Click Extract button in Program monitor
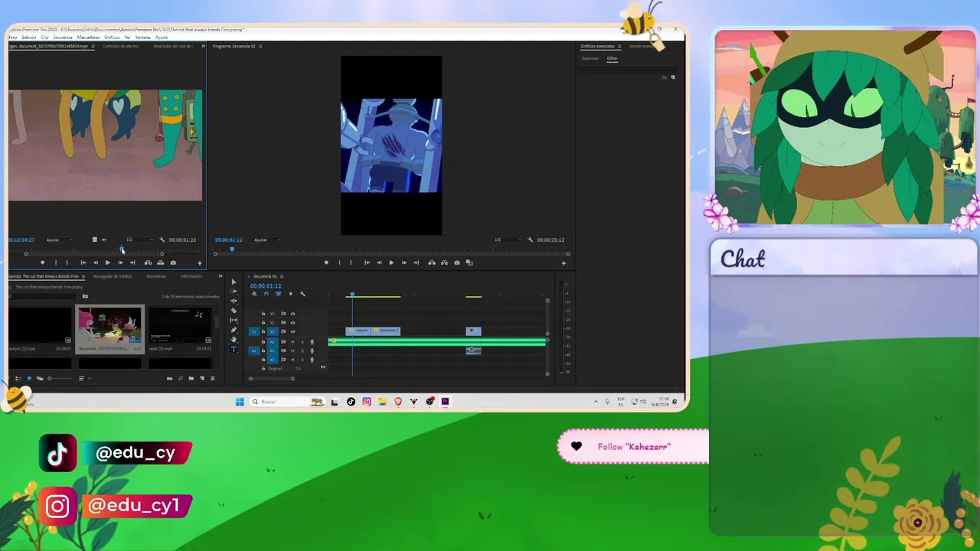 (444, 262)
